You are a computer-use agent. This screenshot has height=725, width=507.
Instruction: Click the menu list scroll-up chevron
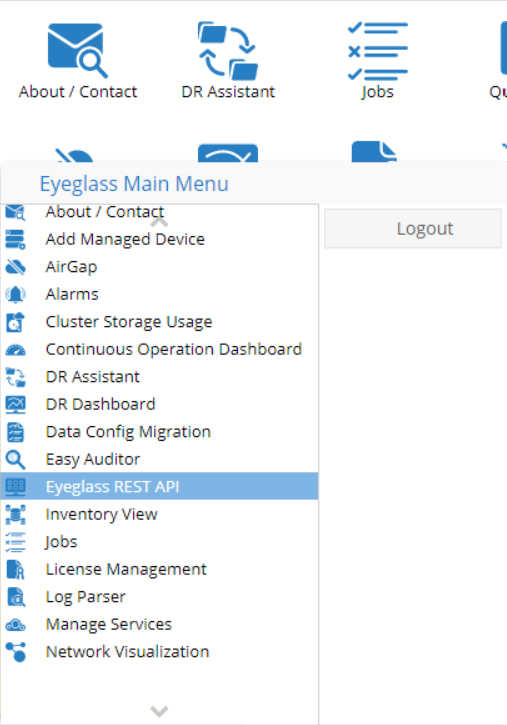coord(159,222)
